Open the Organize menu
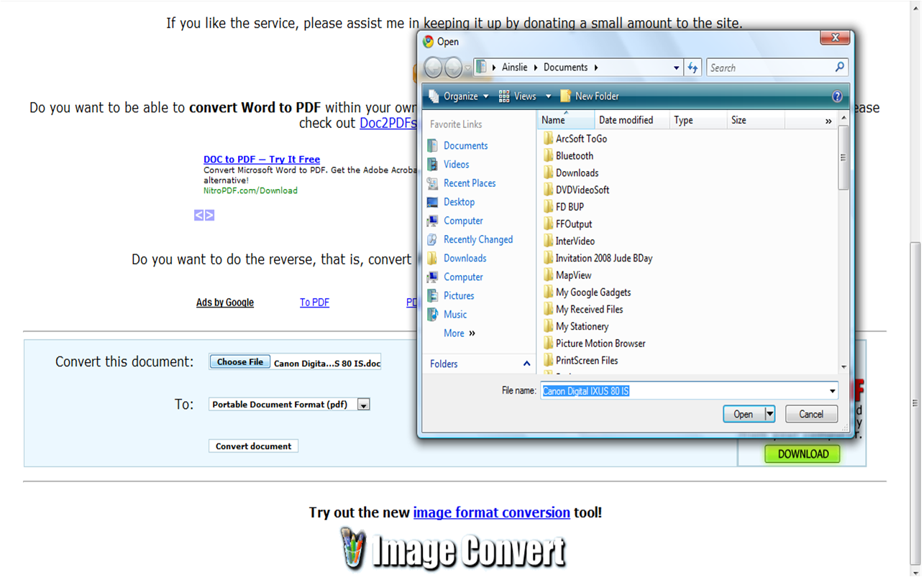924x577 pixels. pyautogui.click(x=459, y=96)
